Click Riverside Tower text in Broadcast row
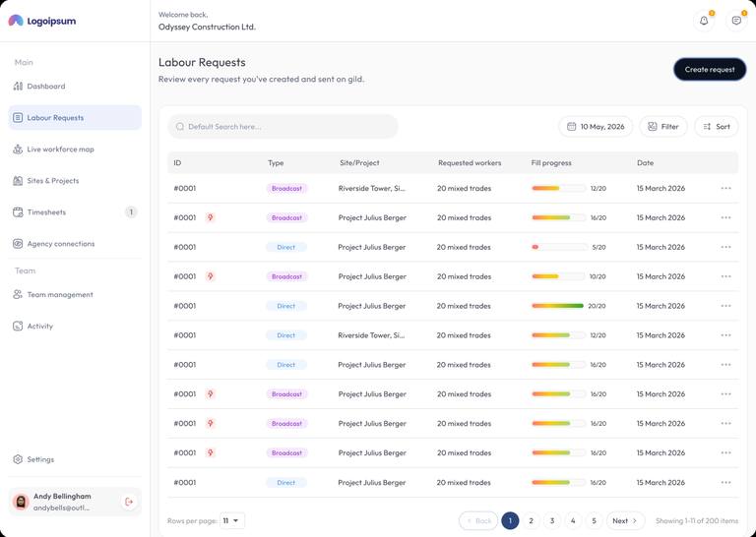The height and width of the screenshot is (537, 756). [372, 188]
